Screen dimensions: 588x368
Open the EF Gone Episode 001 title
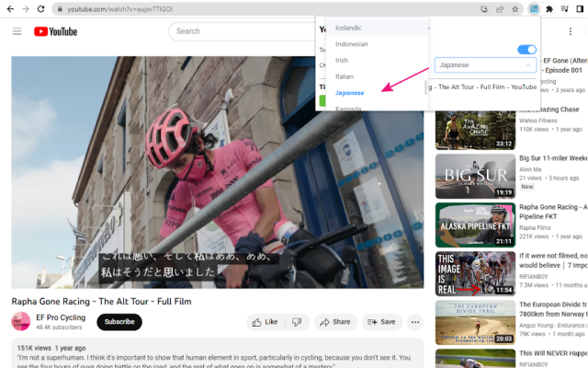[565, 65]
